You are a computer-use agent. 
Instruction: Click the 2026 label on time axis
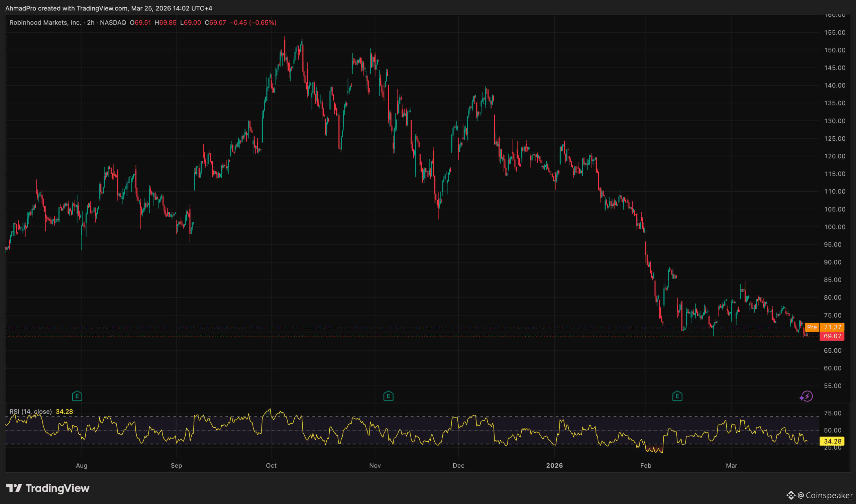554,466
